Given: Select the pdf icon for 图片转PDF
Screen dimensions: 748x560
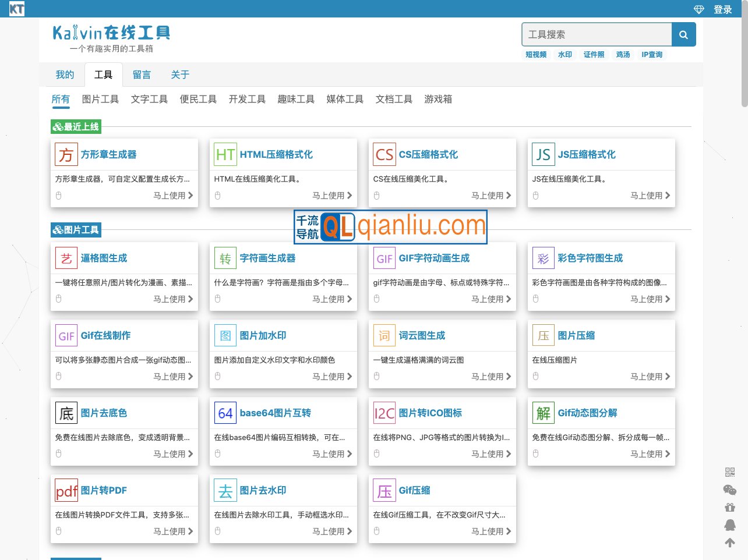Looking at the screenshot, I should (x=66, y=490).
